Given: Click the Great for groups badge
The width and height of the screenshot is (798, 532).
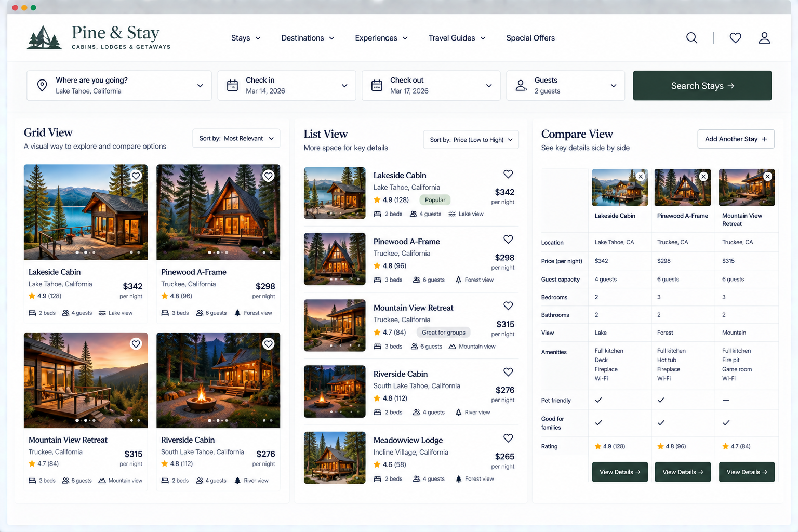Looking at the screenshot, I should (x=444, y=332).
